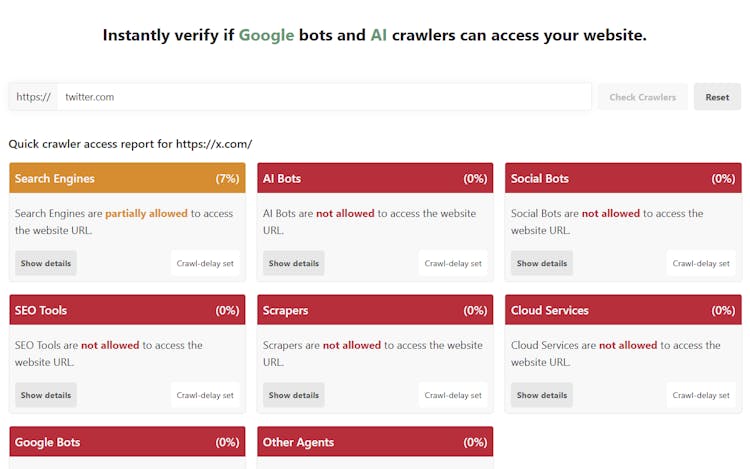Click Crawl-delay set in SEO Tools card

pos(205,395)
